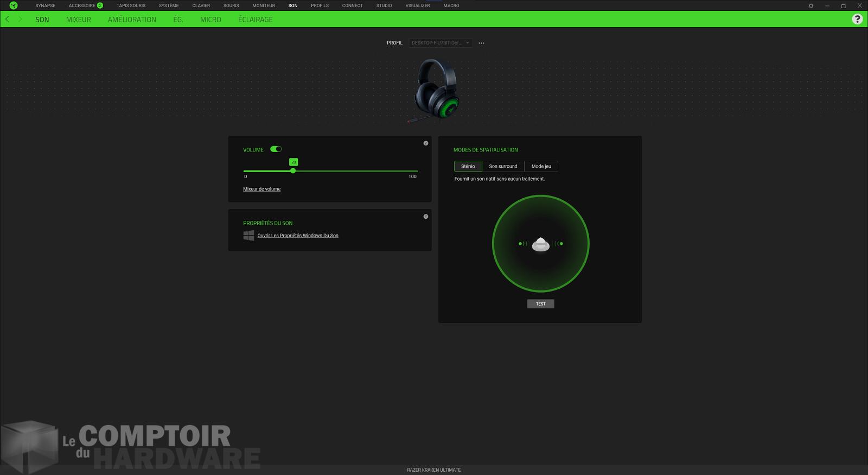Disable the Volume toggle switch
Screen dimensions: 868x475
point(276,149)
